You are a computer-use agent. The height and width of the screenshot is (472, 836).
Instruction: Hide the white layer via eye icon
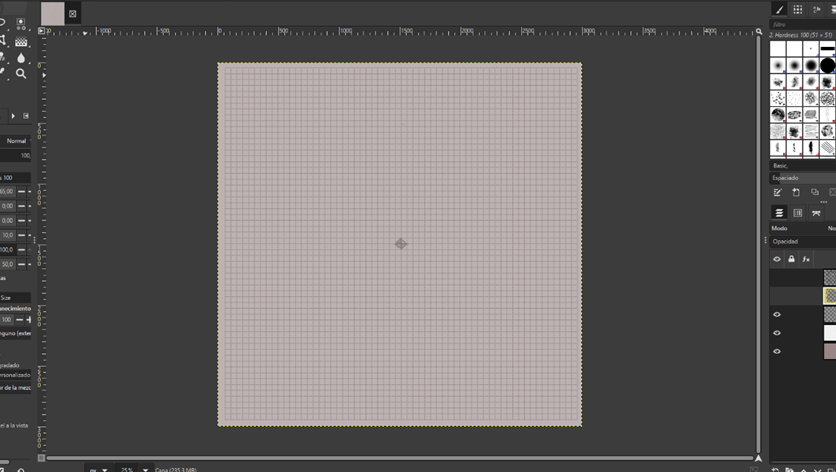777,333
